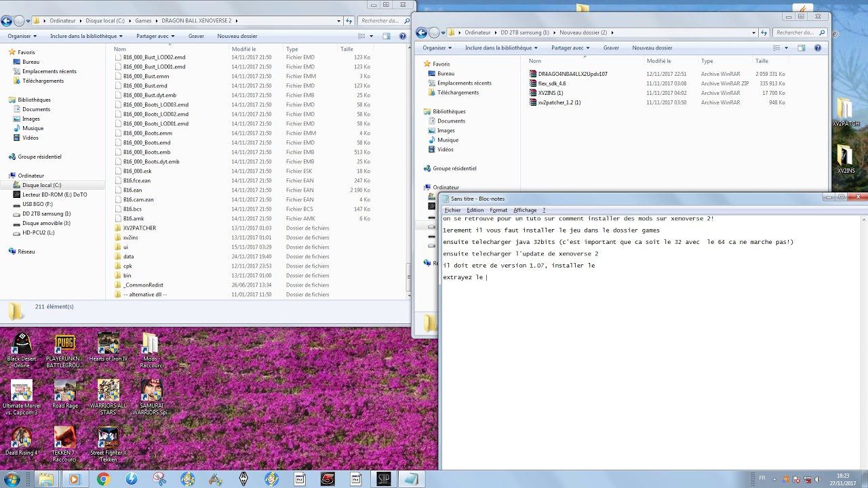This screenshot has height=488, width=868.
Task: Open the Black Desert Online desktop shortcut
Action: coord(22,351)
